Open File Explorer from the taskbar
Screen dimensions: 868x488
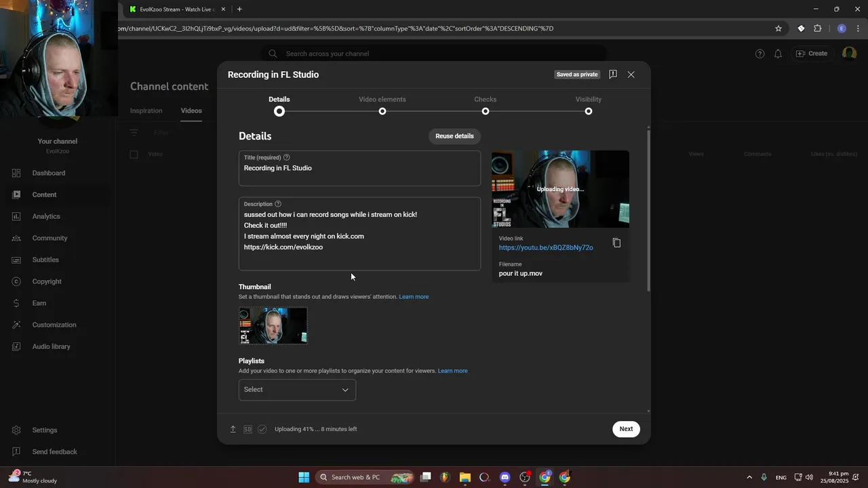(465, 477)
